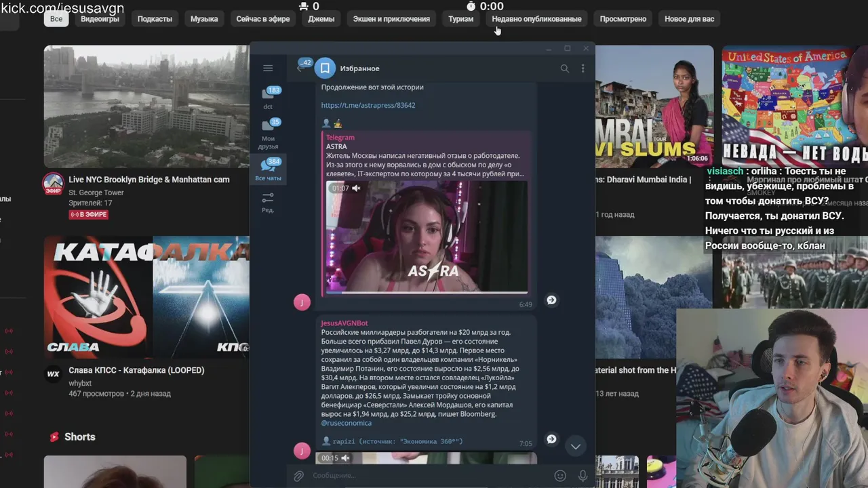Open the whybxt channel link
868x488 pixels.
click(x=81, y=383)
